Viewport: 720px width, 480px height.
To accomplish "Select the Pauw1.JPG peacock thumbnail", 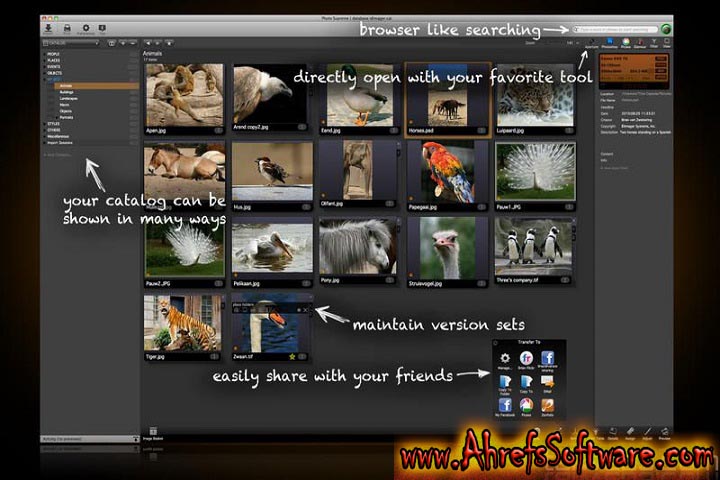I will pyautogui.click(x=535, y=176).
